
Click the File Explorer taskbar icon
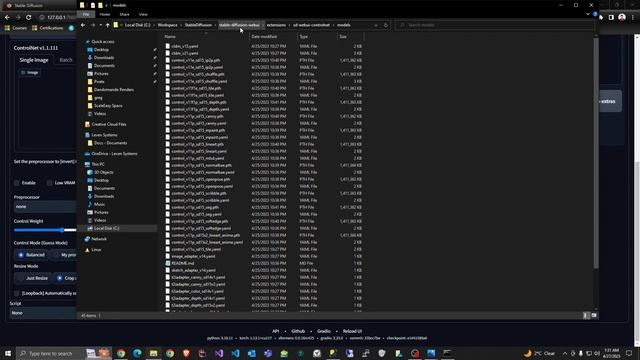pyautogui.click(x=153, y=353)
